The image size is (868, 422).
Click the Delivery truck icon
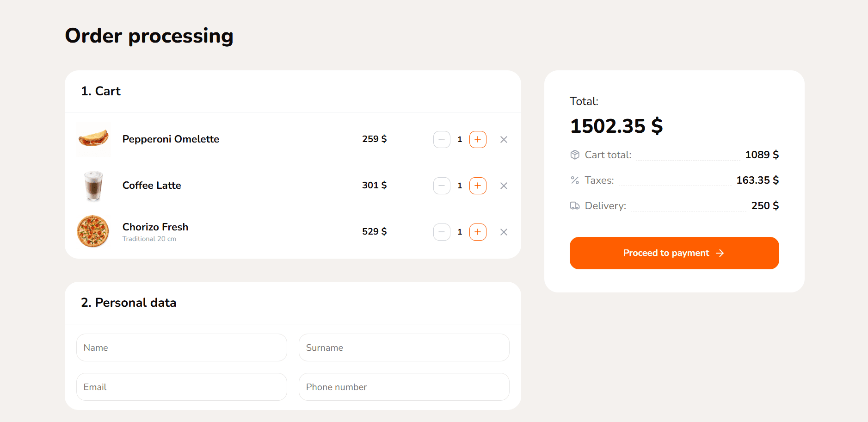click(x=575, y=205)
